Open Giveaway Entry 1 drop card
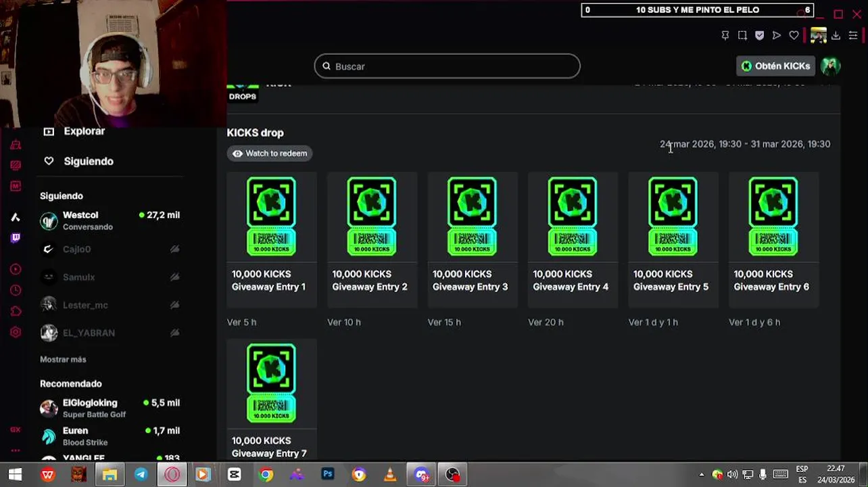The width and height of the screenshot is (868, 487). point(271,239)
